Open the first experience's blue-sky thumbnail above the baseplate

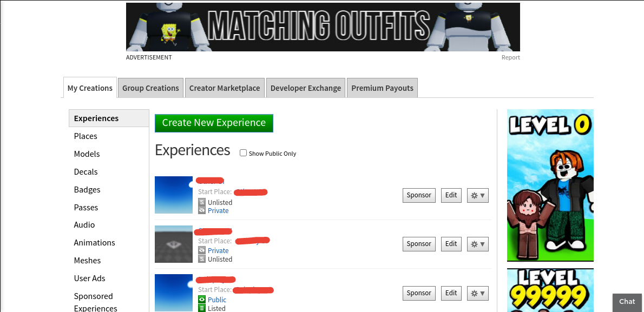pyautogui.click(x=174, y=195)
